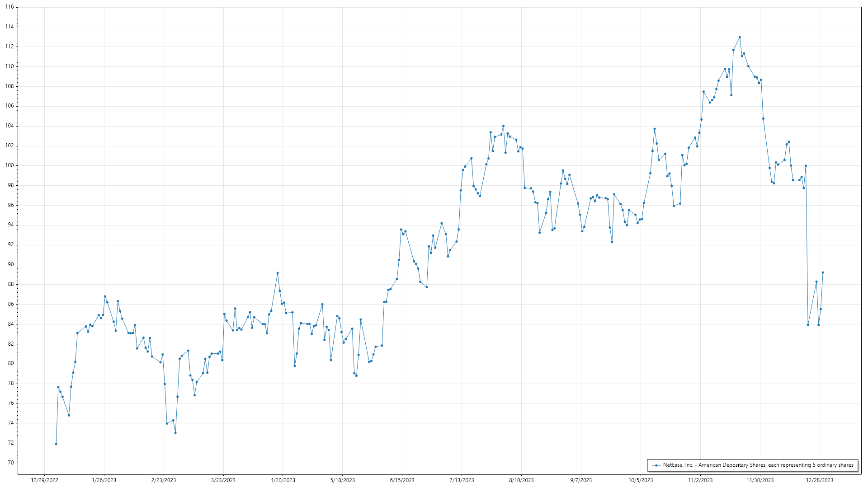The height and width of the screenshot is (488, 868).
Task: Click the first data point near 72
Action: coord(56,444)
